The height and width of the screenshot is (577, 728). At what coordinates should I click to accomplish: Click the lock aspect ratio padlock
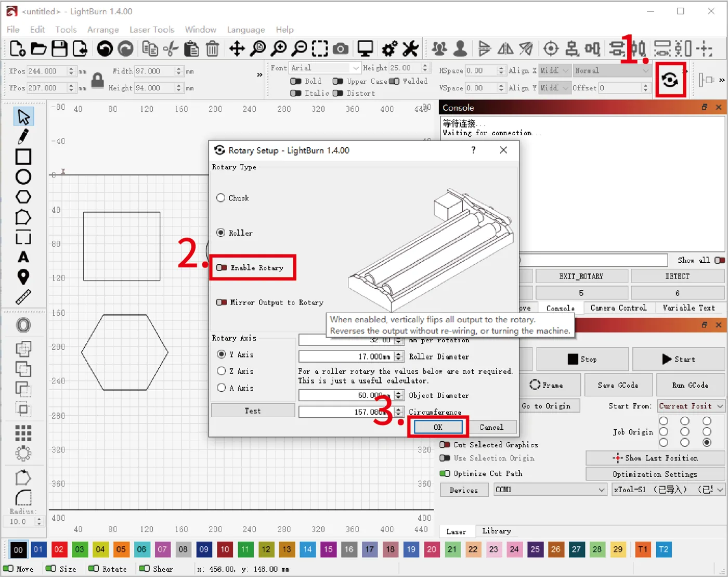click(97, 80)
